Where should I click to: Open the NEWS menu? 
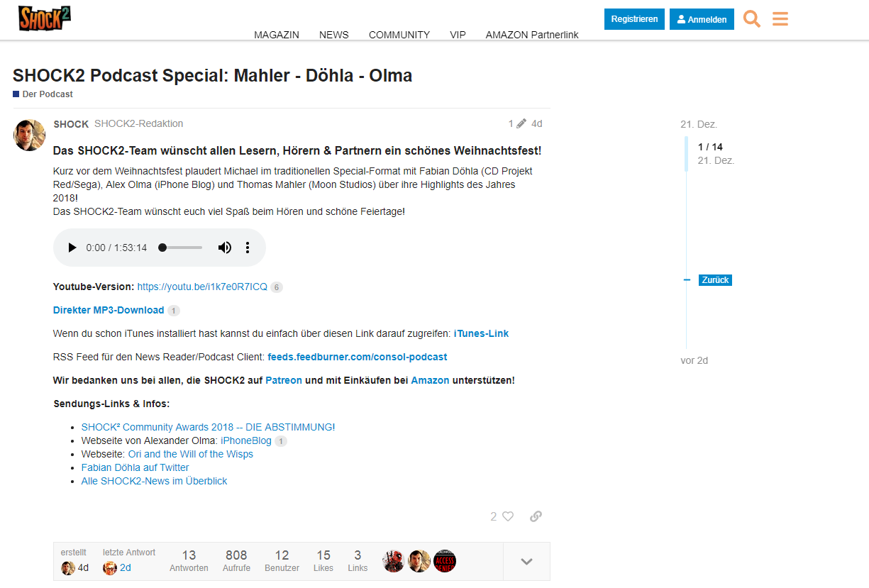click(334, 35)
